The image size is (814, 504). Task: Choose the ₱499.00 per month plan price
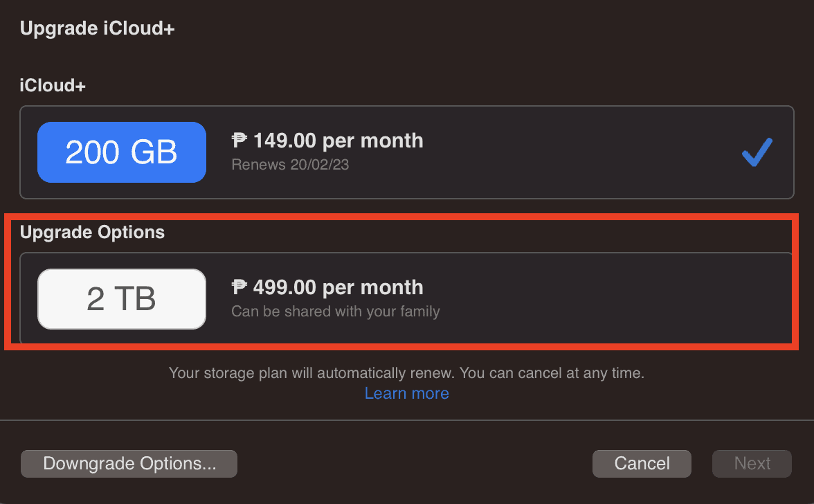click(x=327, y=287)
